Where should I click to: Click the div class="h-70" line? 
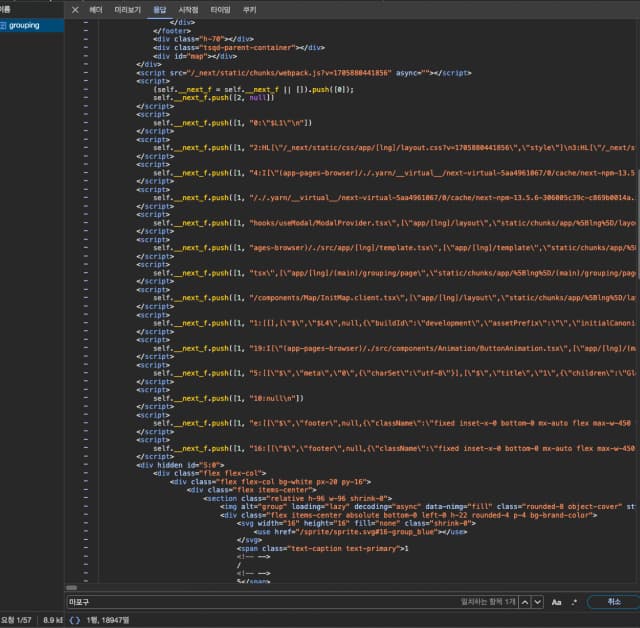pos(203,39)
